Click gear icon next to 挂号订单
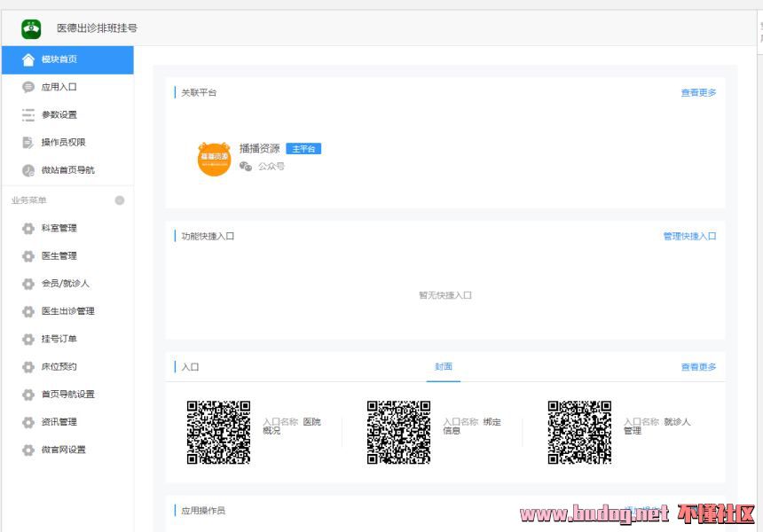 28,339
